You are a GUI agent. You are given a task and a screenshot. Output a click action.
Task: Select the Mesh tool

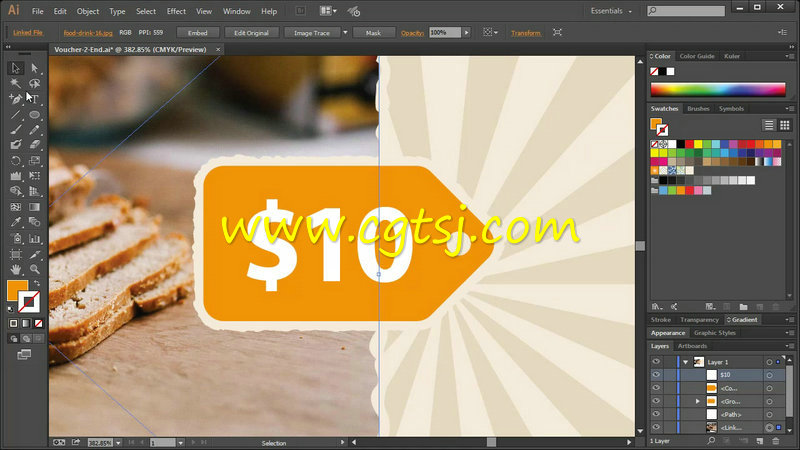(x=16, y=207)
